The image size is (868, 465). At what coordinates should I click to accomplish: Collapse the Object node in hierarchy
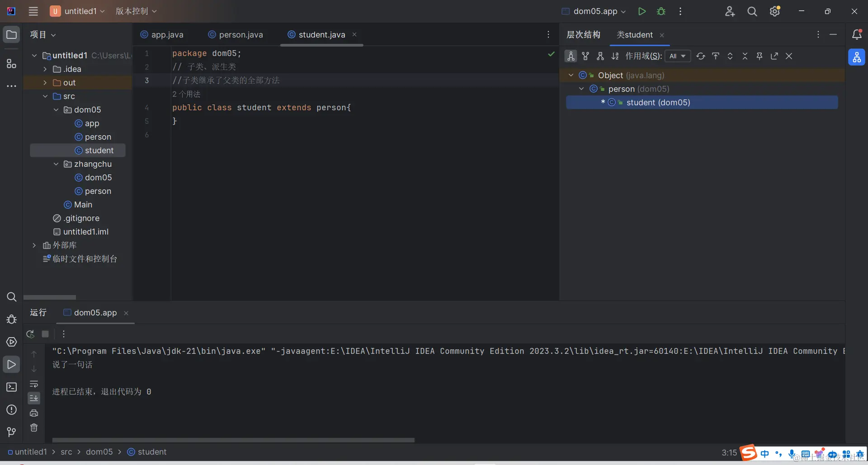coord(571,75)
